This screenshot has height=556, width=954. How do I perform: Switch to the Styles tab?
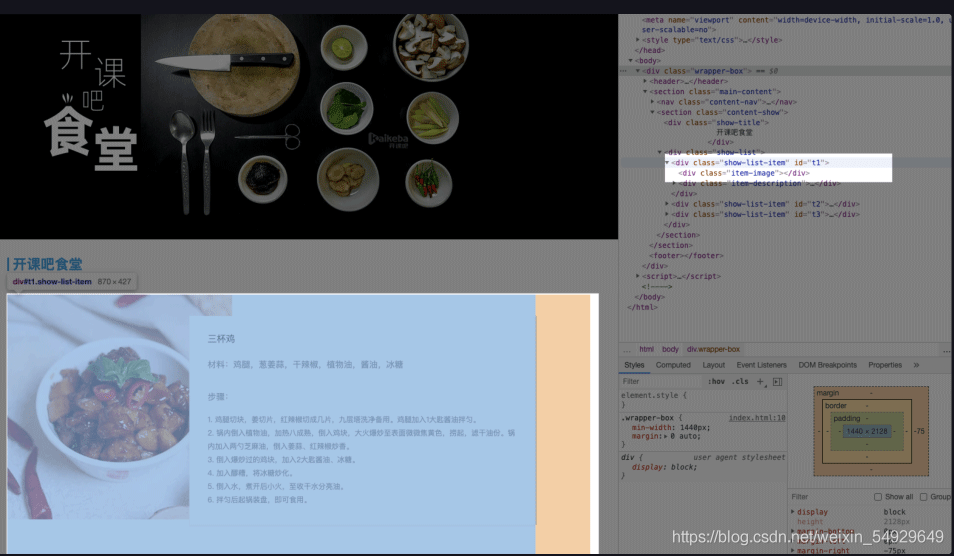634,365
